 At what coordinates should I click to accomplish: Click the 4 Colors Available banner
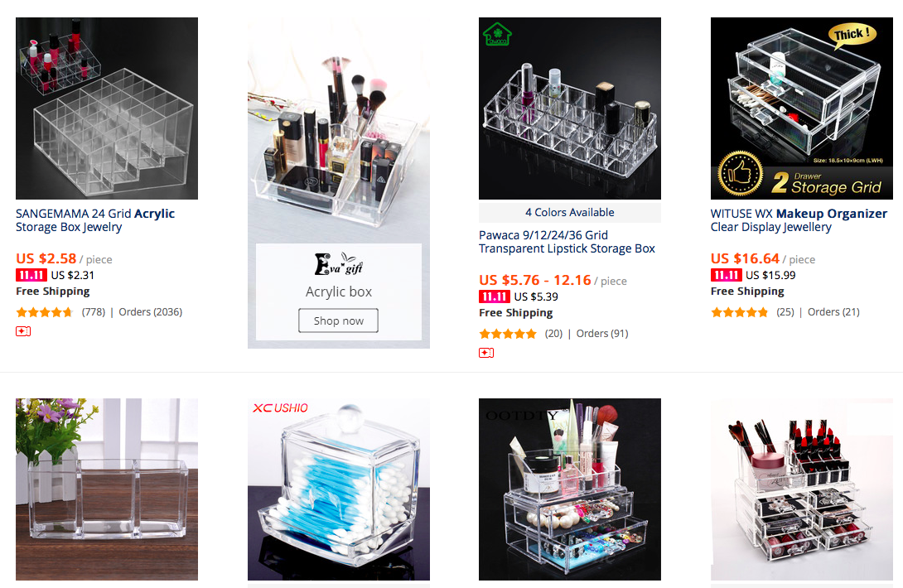(570, 213)
